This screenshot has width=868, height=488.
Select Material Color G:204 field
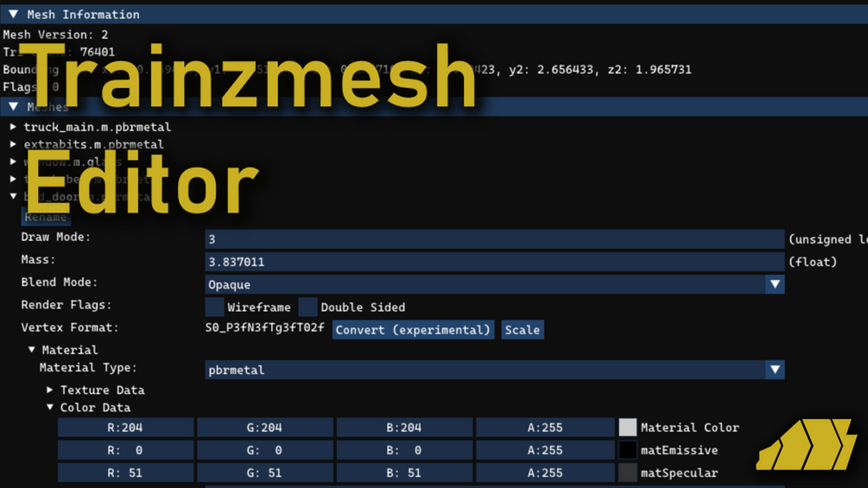[265, 428]
